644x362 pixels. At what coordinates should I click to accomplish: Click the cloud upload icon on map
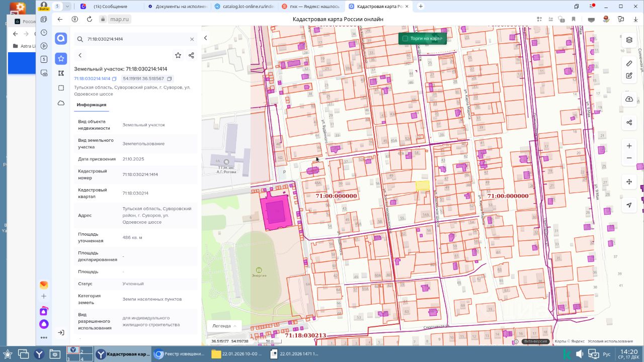coord(629,99)
